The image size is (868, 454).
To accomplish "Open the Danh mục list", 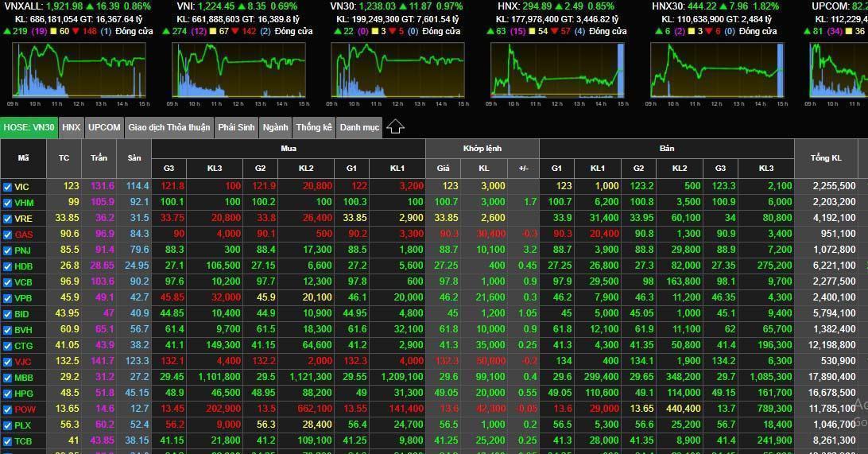I will pyautogui.click(x=359, y=127).
